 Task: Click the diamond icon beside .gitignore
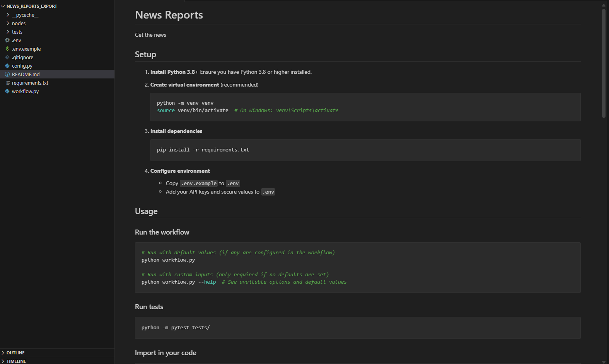click(x=7, y=57)
